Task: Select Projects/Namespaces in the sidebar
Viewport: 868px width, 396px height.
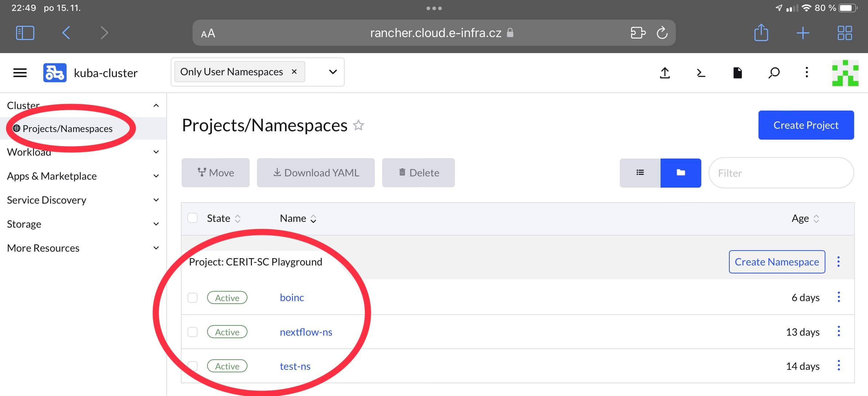Action: pyautogui.click(x=68, y=129)
